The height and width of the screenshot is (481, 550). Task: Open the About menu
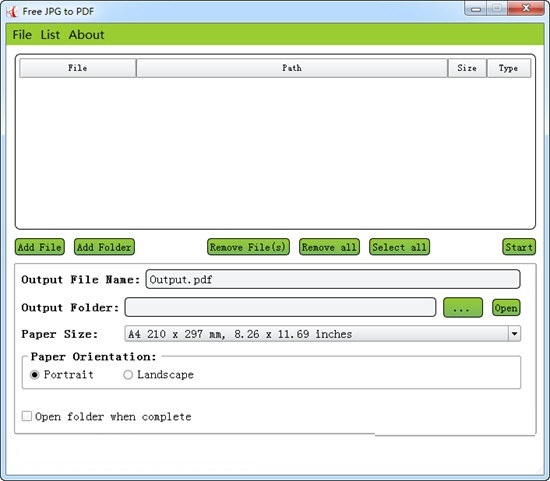(86, 35)
